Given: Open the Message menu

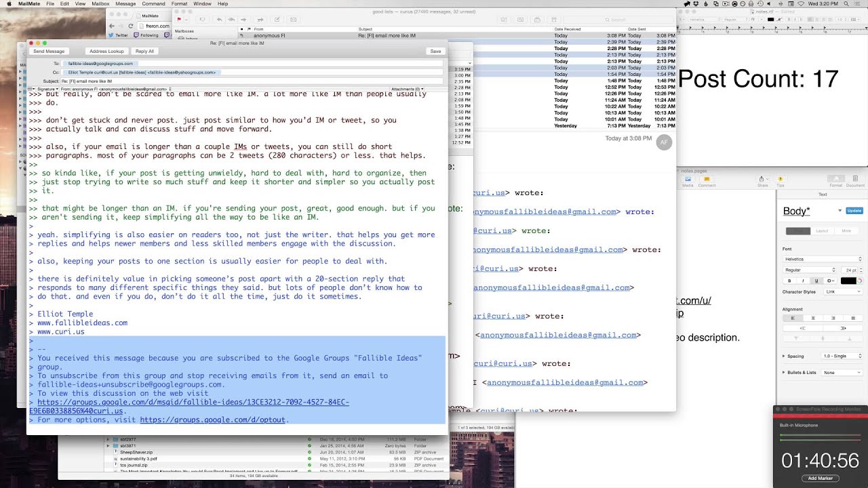Looking at the screenshot, I should (125, 3).
